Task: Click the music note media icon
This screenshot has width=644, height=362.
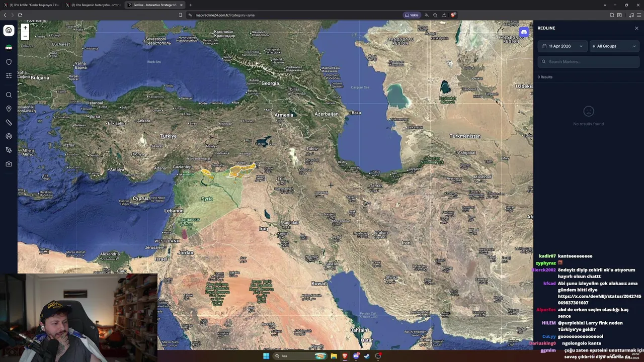Action: pos(631,15)
